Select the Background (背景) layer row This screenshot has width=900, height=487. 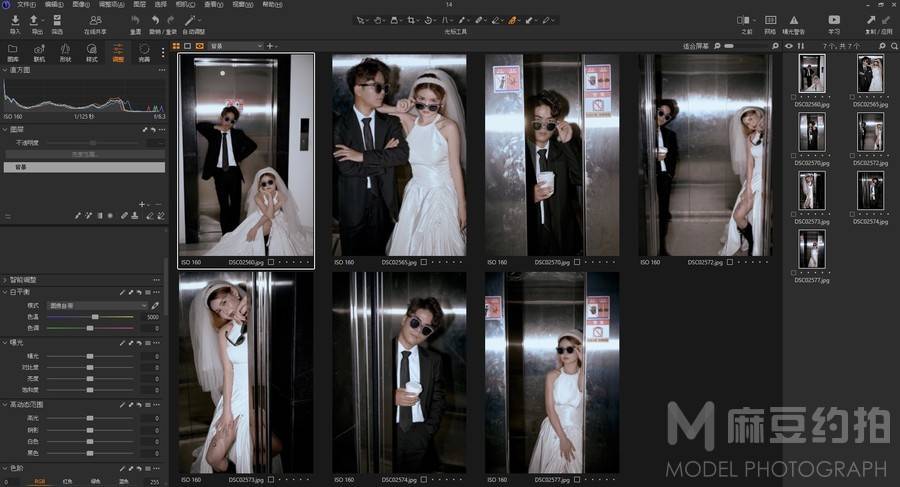84,167
